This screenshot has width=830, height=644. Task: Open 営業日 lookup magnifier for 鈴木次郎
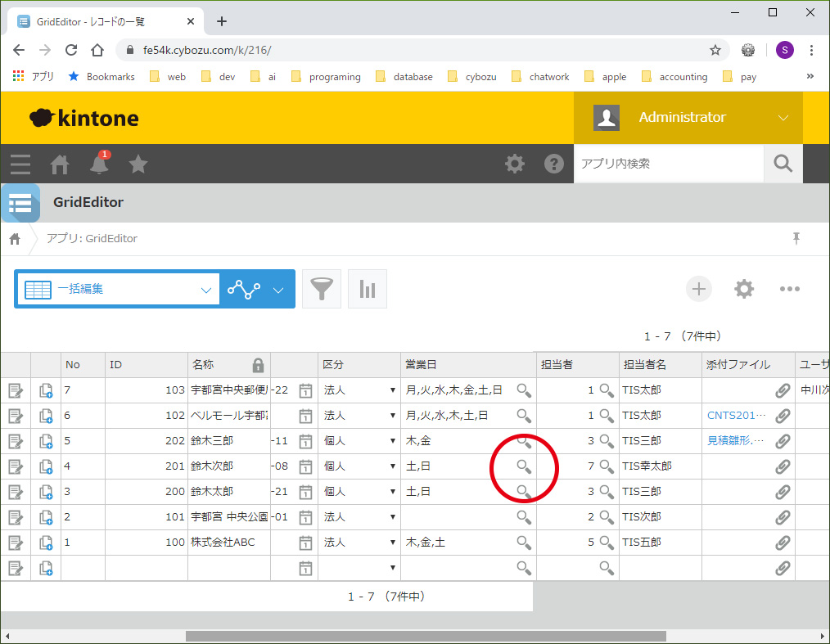524,466
